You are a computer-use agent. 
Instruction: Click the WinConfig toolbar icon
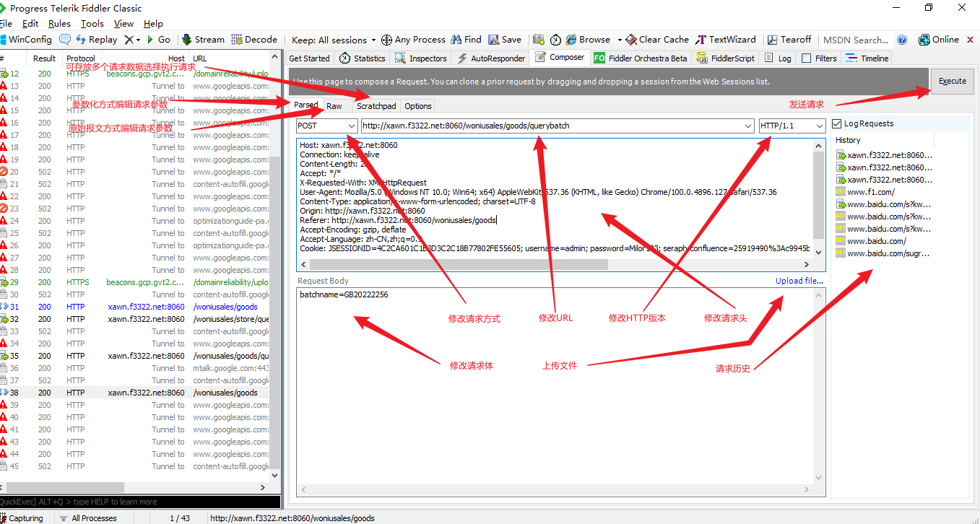click(x=4, y=40)
